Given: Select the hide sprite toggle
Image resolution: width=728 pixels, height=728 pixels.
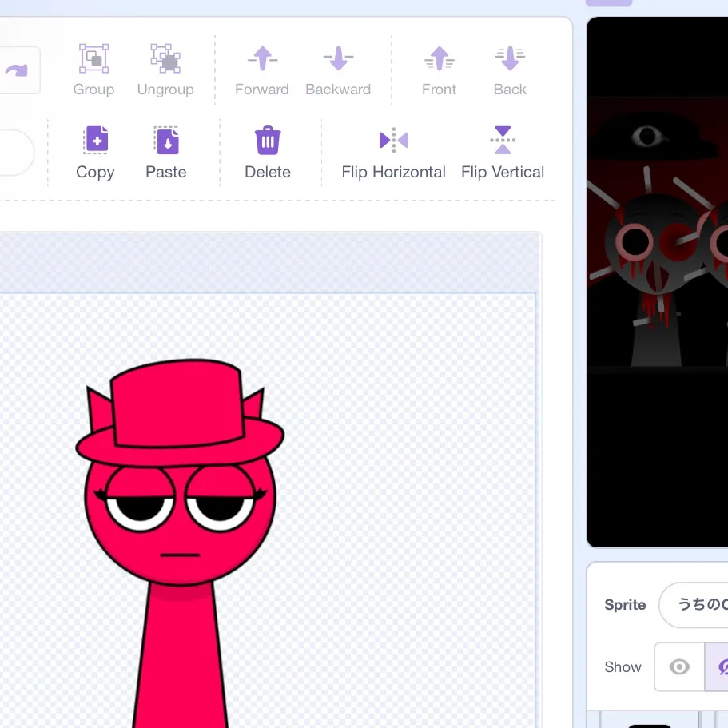Looking at the screenshot, I should pos(717,667).
